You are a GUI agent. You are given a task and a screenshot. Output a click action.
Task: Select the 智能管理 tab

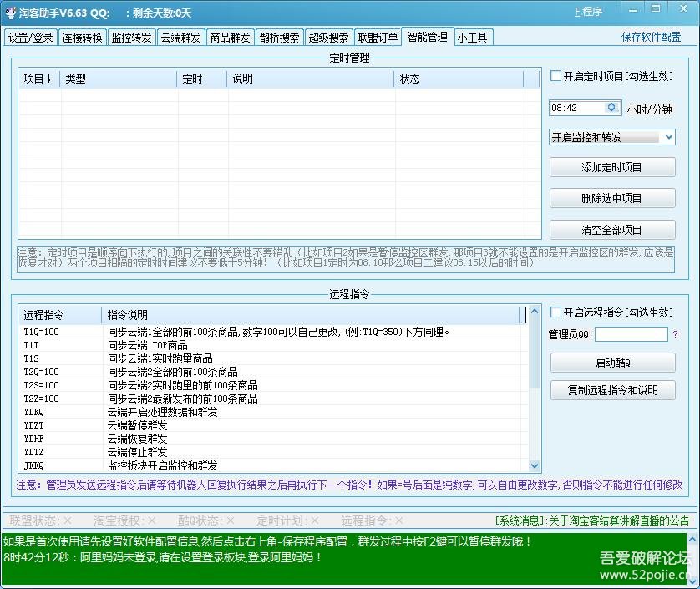pyautogui.click(x=428, y=37)
